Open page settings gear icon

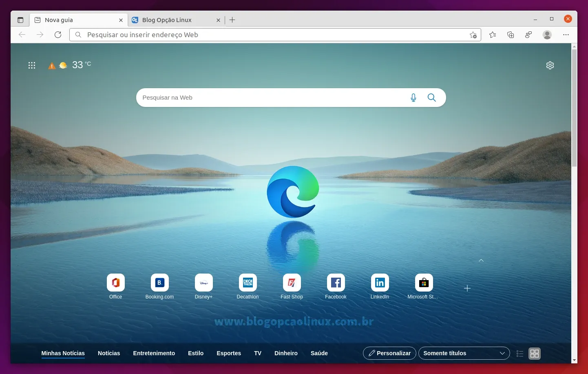(550, 65)
